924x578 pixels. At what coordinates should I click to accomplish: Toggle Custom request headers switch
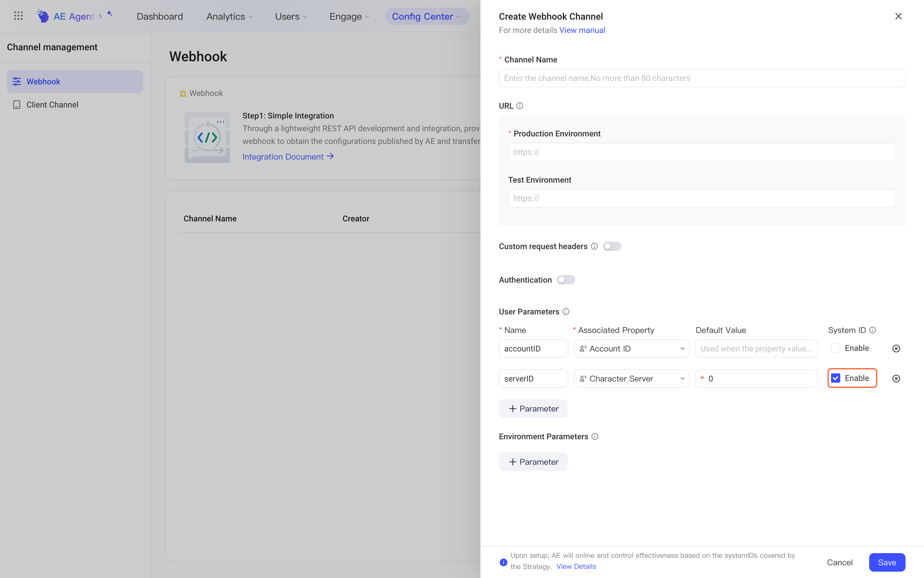(x=612, y=246)
